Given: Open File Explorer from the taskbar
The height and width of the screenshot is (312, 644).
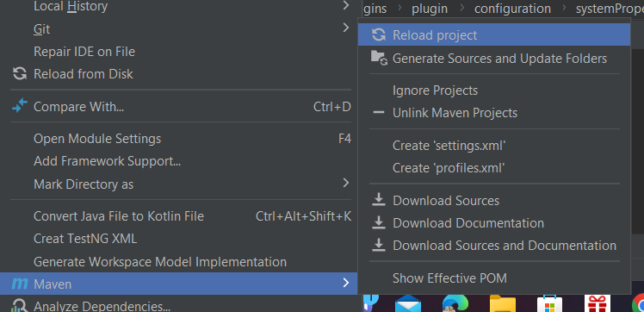Looking at the screenshot, I should click(502, 303).
